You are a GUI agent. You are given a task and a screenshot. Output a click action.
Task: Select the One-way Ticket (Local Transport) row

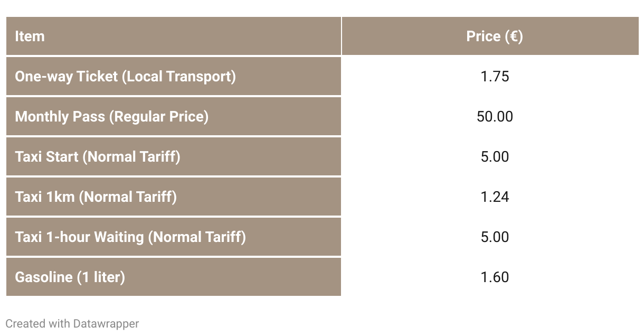tap(323, 76)
